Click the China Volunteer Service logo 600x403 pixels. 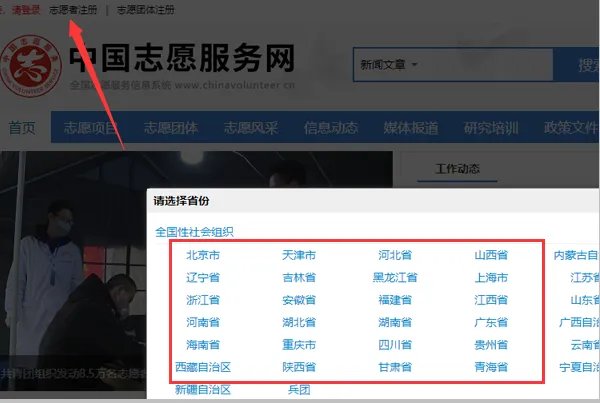31,66
